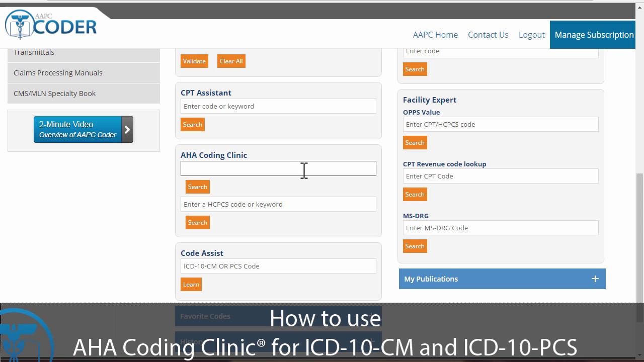Click Search under CPT Revenue code lookup

click(415, 195)
